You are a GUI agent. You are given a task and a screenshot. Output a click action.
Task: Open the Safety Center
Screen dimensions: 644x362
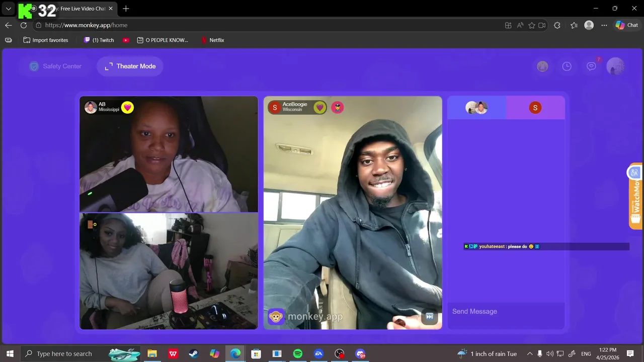click(x=55, y=66)
